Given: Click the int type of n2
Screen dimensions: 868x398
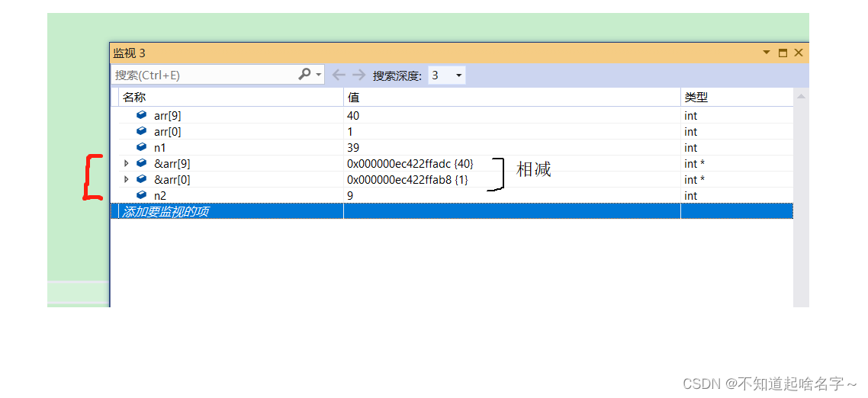Looking at the screenshot, I should tap(690, 195).
